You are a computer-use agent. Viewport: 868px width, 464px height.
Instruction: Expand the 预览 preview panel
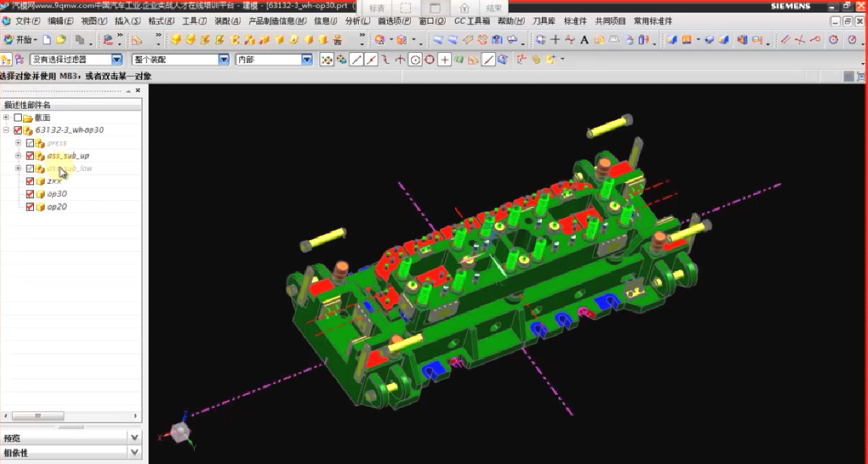tap(134, 438)
